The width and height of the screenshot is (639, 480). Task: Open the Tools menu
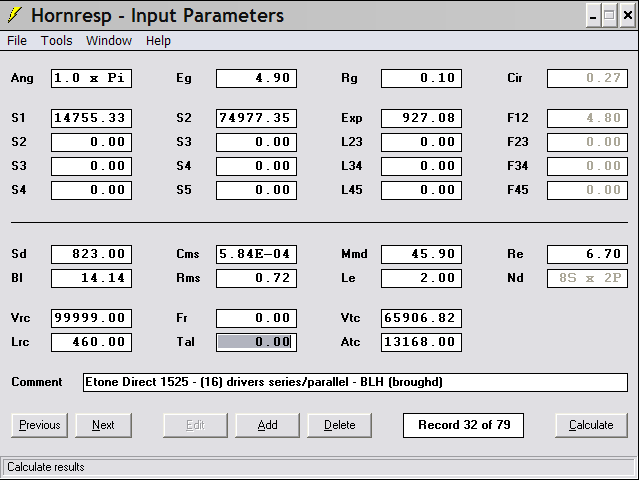pyautogui.click(x=57, y=41)
